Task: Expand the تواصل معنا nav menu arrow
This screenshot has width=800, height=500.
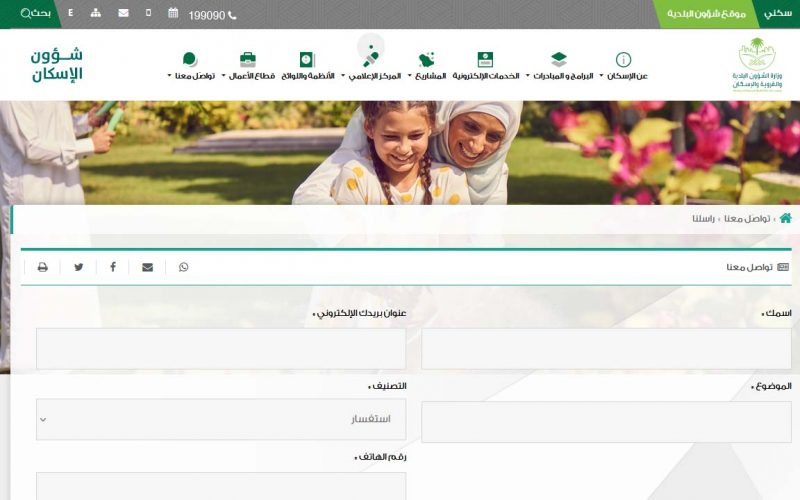Action: pos(169,76)
